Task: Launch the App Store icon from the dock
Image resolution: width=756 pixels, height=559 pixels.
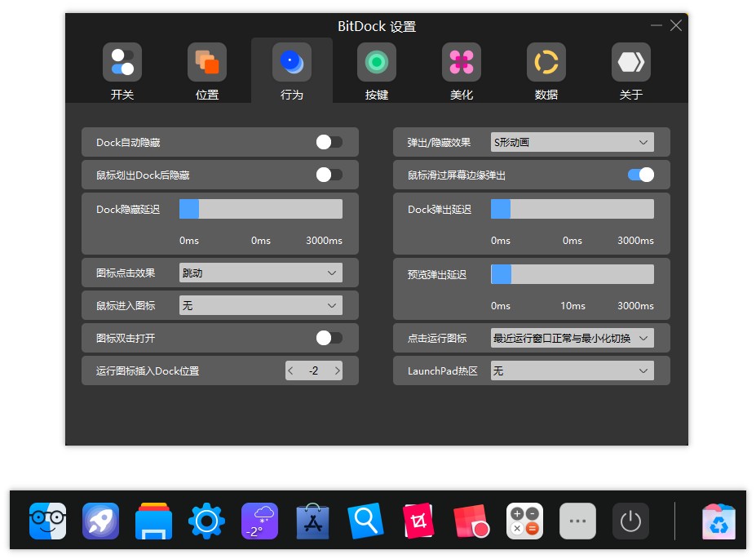Action: (312, 520)
